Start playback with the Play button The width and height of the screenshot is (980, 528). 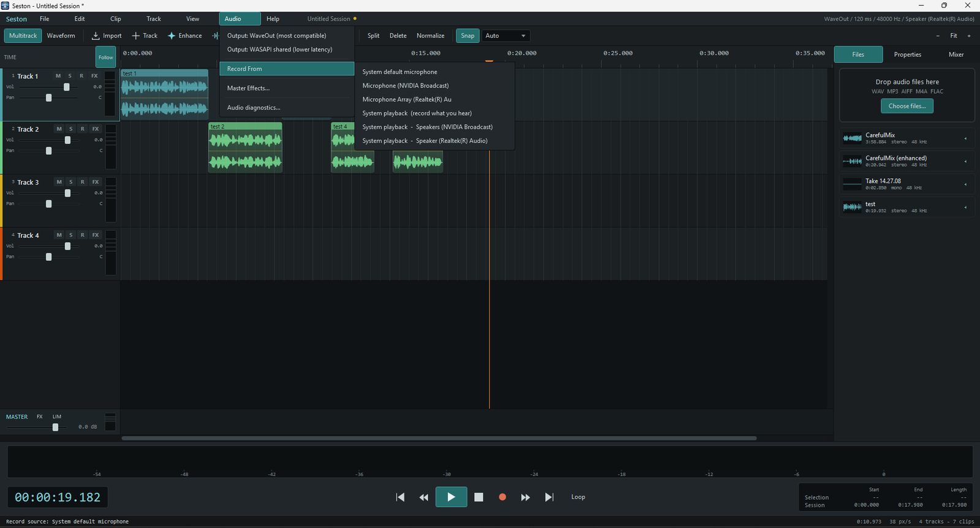[451, 497]
